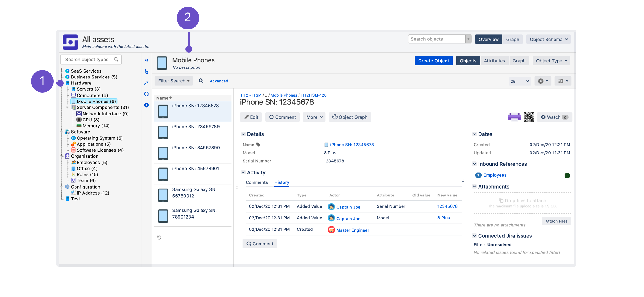This screenshot has height=297, width=644.
Task: Click the magnifier icon next to Filter Search
Action: pyautogui.click(x=201, y=81)
